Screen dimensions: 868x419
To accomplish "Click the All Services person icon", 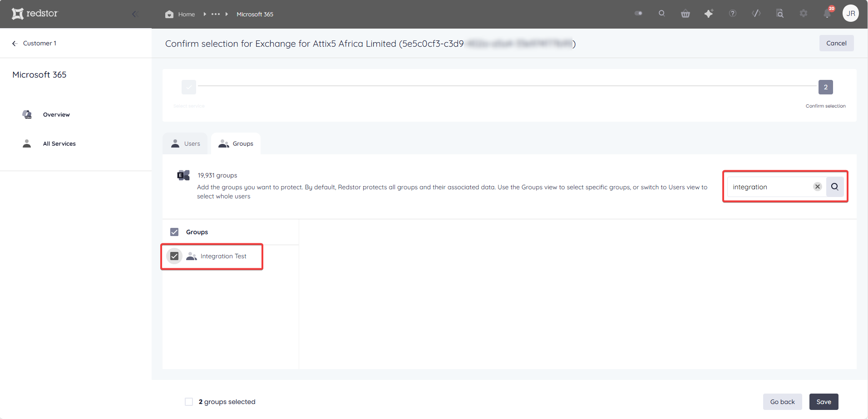I will tap(27, 143).
